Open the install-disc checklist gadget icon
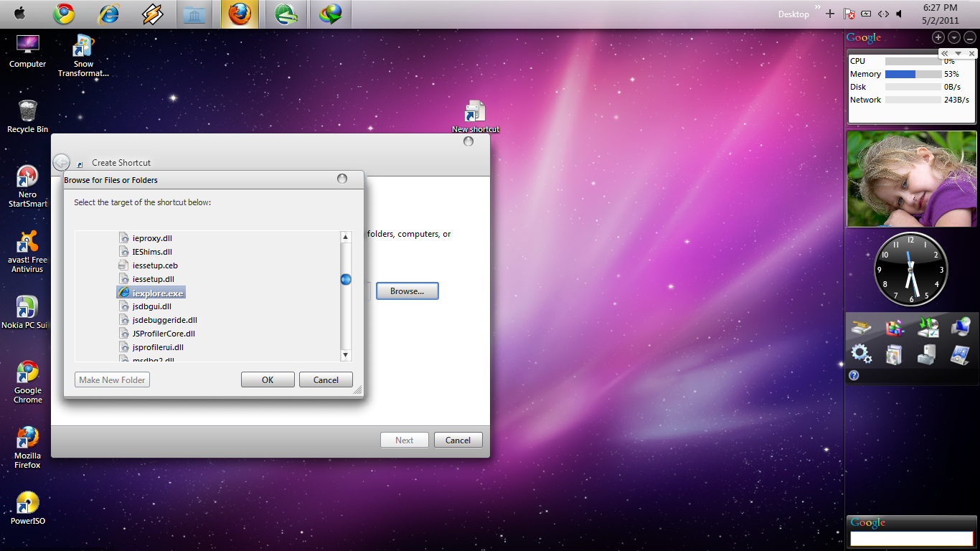Viewport: 980px width, 551px height. [928, 328]
